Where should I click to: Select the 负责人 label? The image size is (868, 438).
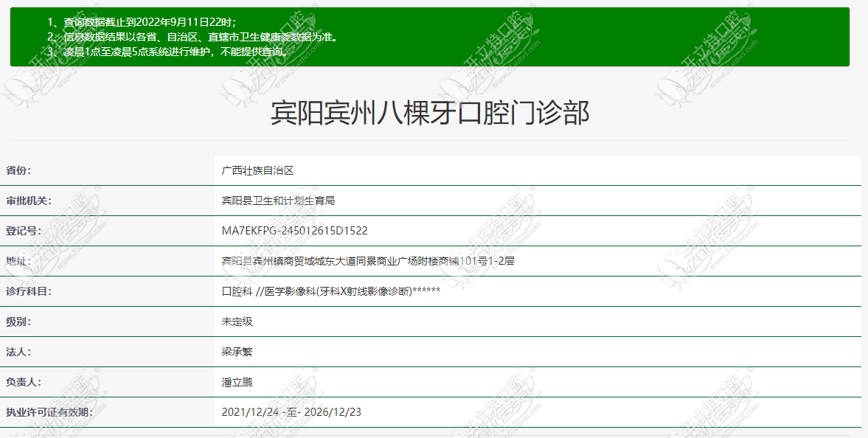coord(24,382)
